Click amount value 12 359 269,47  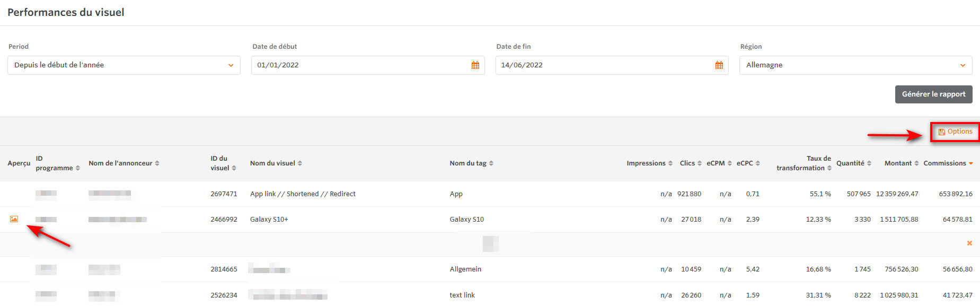[x=897, y=194]
